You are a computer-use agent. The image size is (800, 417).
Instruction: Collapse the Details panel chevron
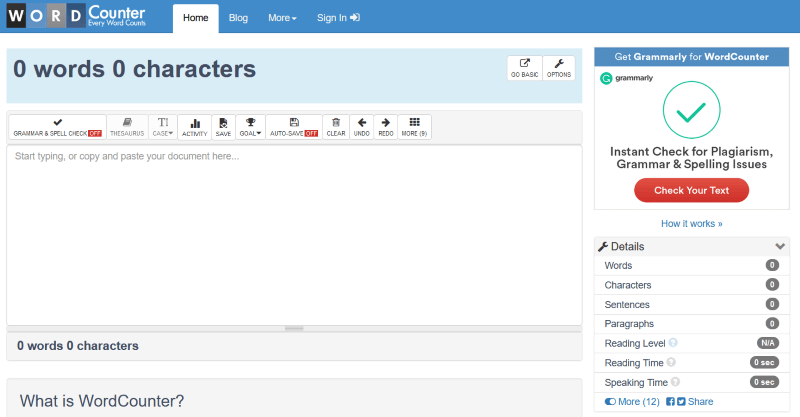[x=780, y=247]
